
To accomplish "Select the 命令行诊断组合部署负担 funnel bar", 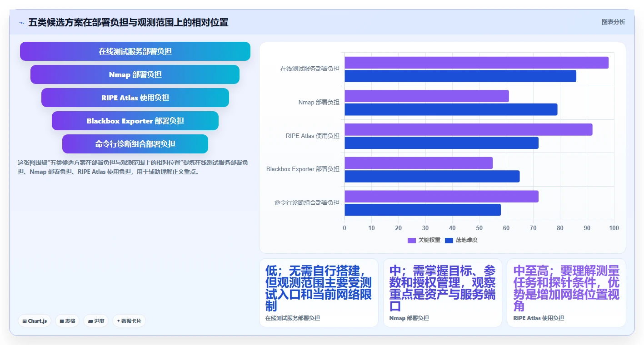I will coord(135,144).
